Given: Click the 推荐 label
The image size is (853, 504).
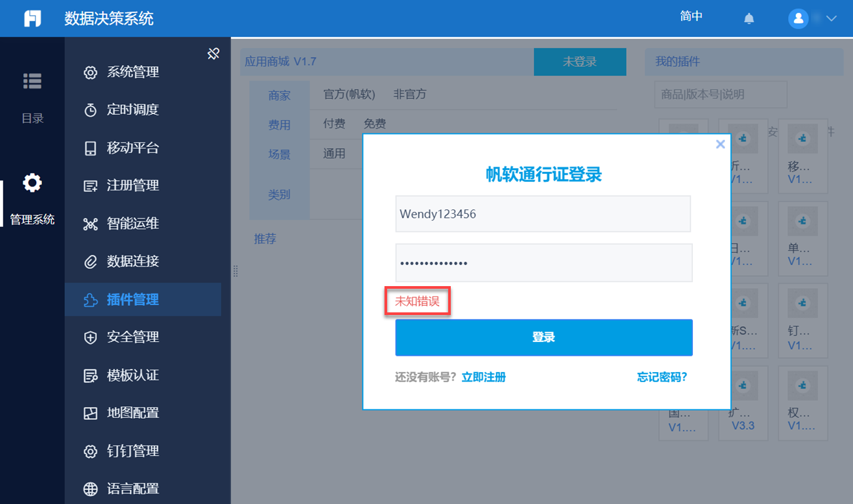Looking at the screenshot, I should (265, 239).
